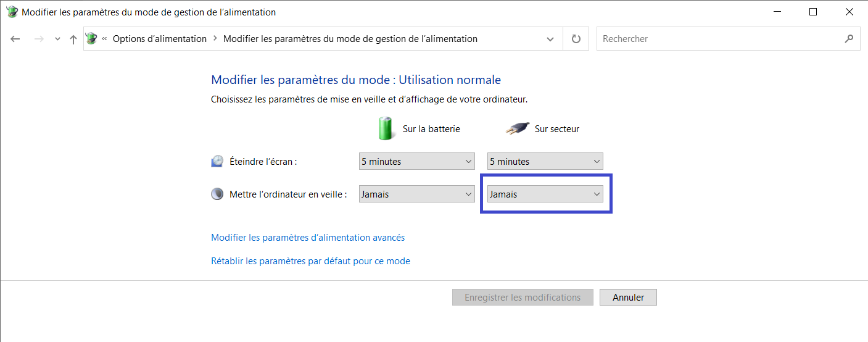This screenshot has width=868, height=342.
Task: Go back using the back arrow
Action: click(x=15, y=39)
